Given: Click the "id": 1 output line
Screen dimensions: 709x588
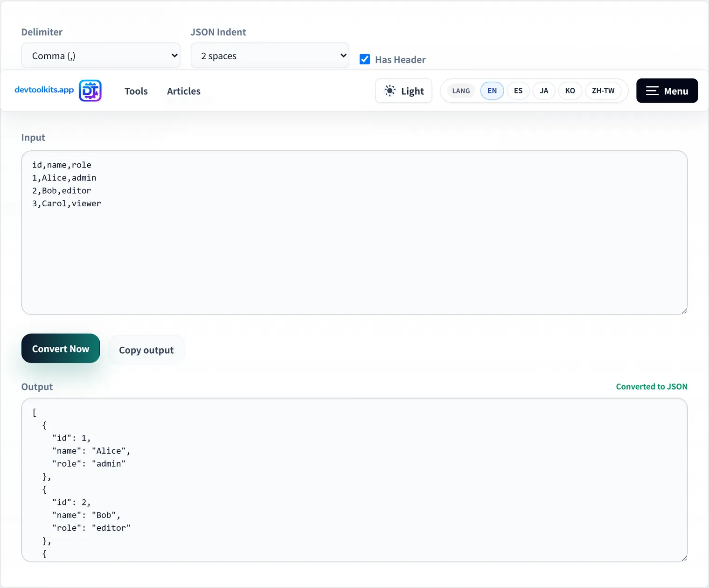Looking at the screenshot, I should click(x=71, y=438).
